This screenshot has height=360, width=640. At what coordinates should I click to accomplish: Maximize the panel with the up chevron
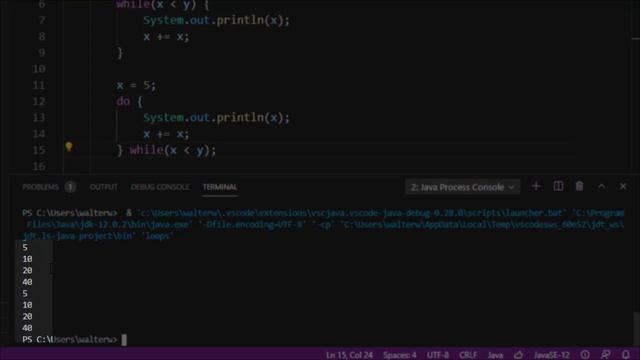601,187
